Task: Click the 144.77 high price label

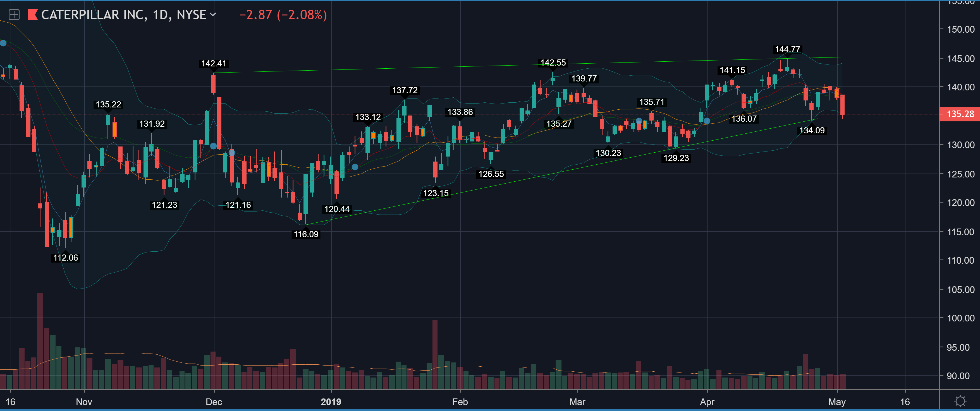Action: pyautogui.click(x=787, y=49)
